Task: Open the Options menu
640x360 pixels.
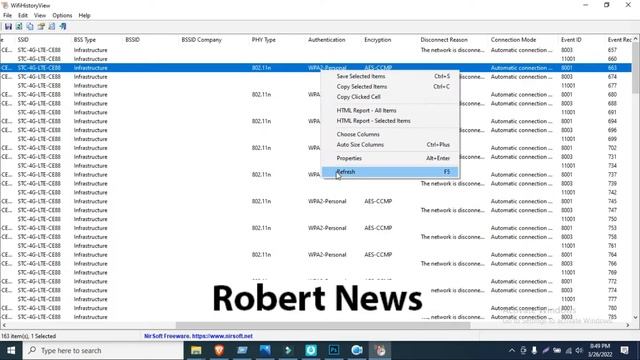Action: 62,16
